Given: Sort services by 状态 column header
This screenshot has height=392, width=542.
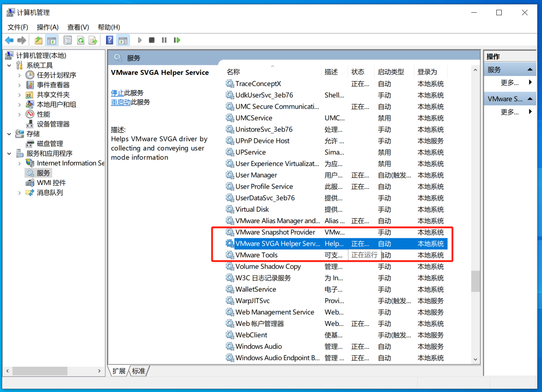Looking at the screenshot, I should pyautogui.click(x=361, y=72).
